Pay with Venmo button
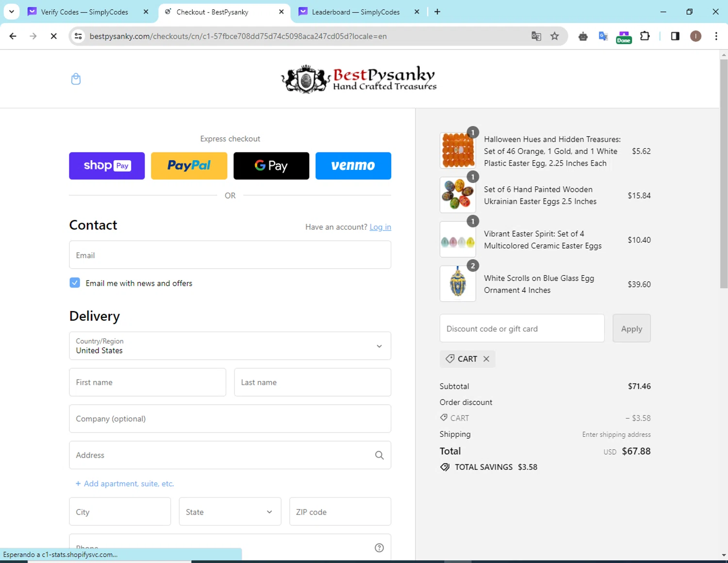 click(x=353, y=166)
